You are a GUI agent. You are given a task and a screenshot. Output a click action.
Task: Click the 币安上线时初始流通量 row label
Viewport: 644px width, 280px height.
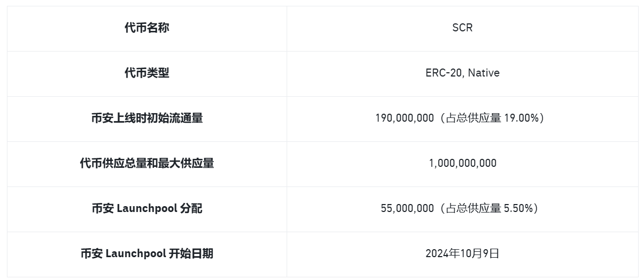click(x=147, y=118)
